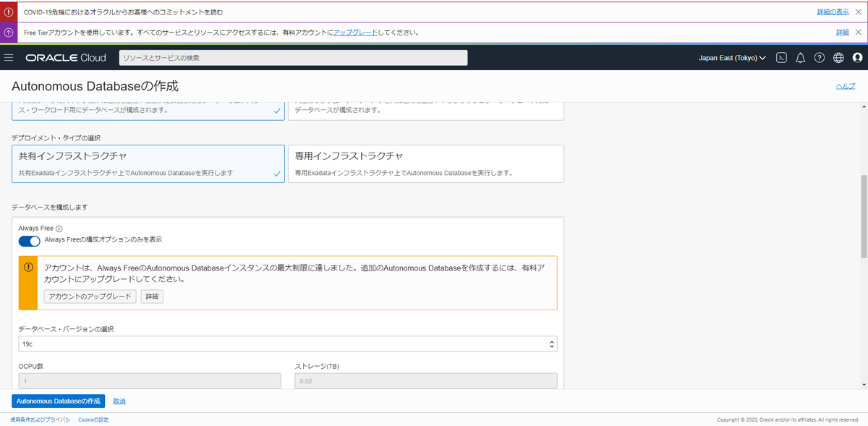Viewport: 868px width, 426px height.
Task: Open the user profile avatar
Action: coord(858,58)
